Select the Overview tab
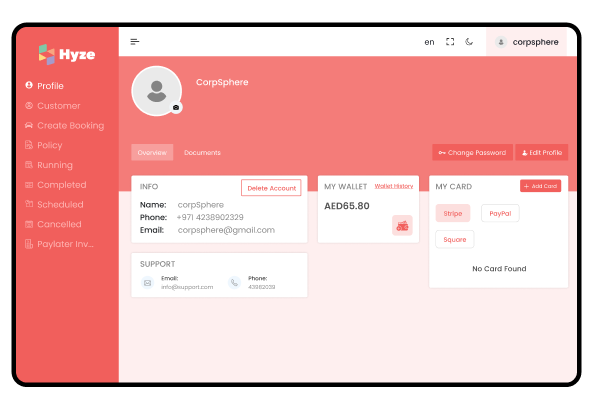Screen dimensions: 594x410 (152, 152)
